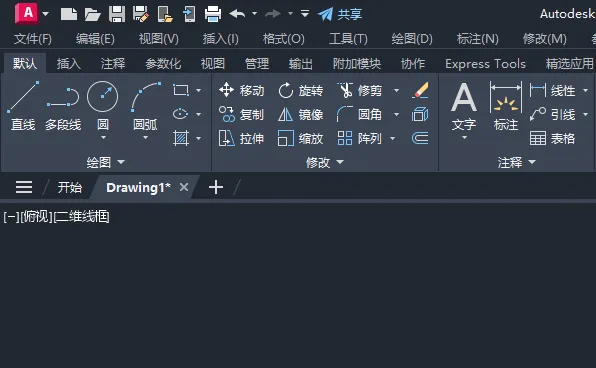Open the 编辑(E) menu

pos(95,39)
